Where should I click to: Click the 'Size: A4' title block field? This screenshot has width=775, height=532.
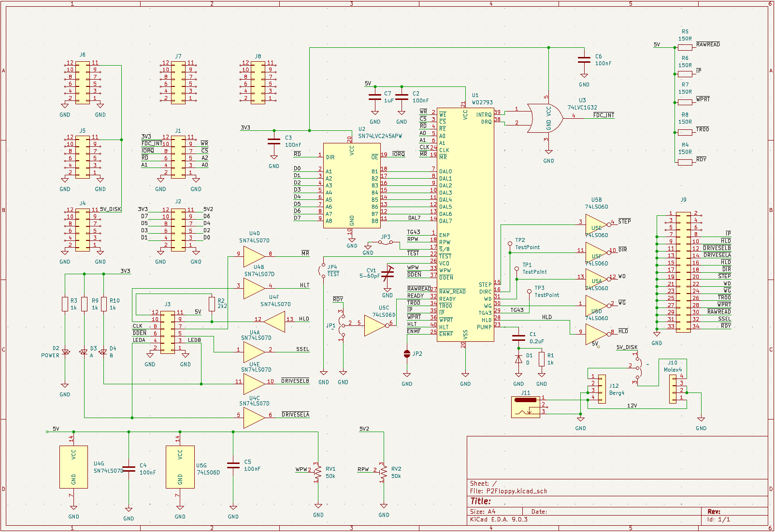[x=483, y=511]
